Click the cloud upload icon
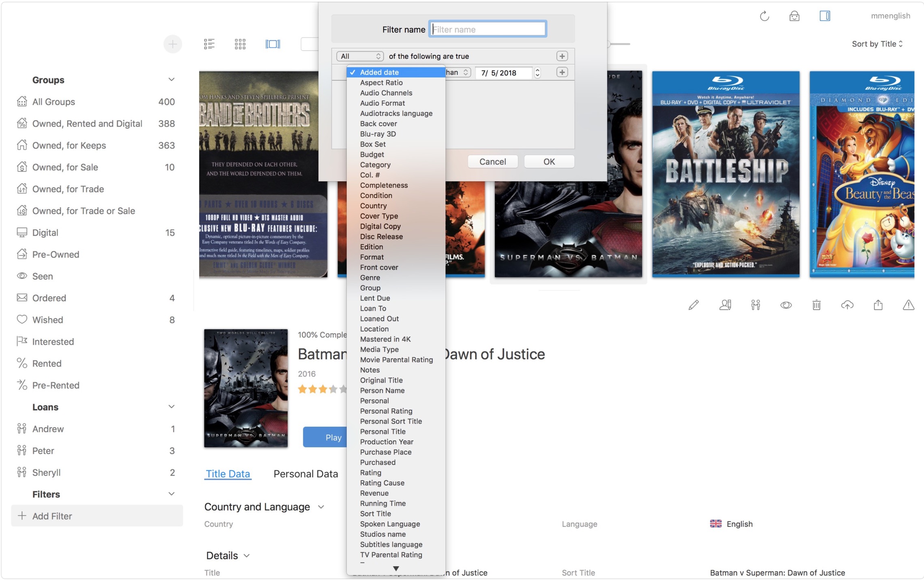 coord(847,305)
